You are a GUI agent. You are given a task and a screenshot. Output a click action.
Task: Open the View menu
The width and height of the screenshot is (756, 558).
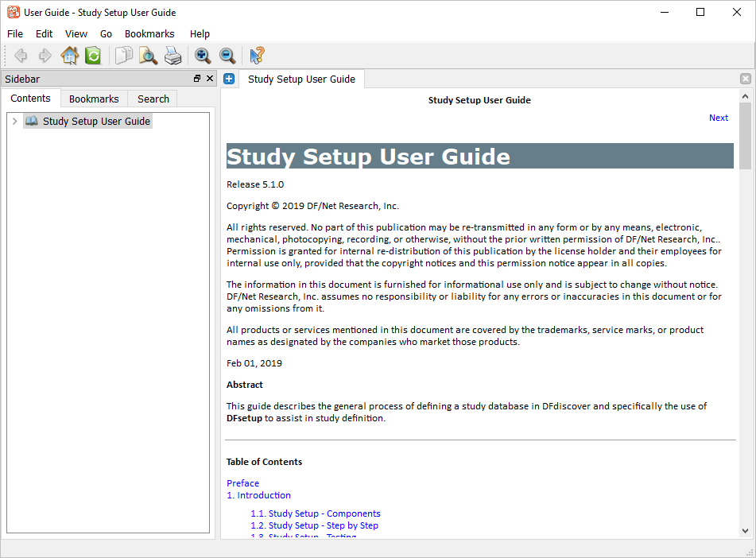tap(76, 34)
